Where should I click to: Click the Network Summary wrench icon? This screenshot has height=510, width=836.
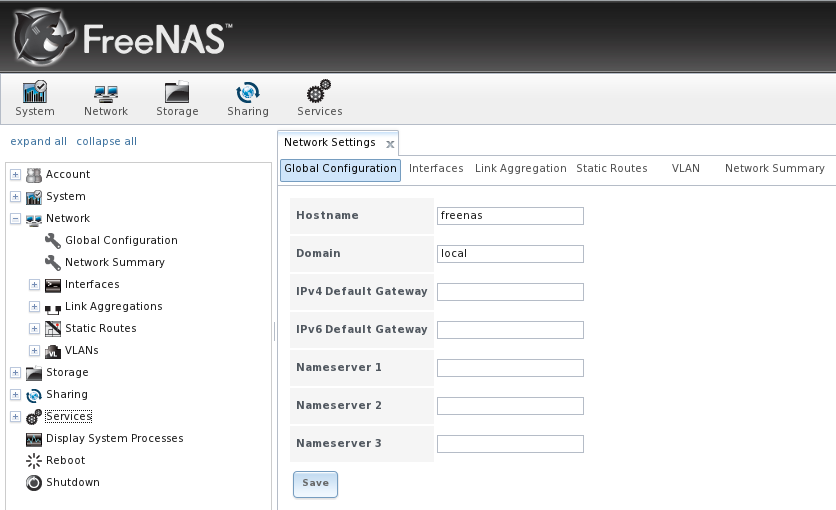53,263
